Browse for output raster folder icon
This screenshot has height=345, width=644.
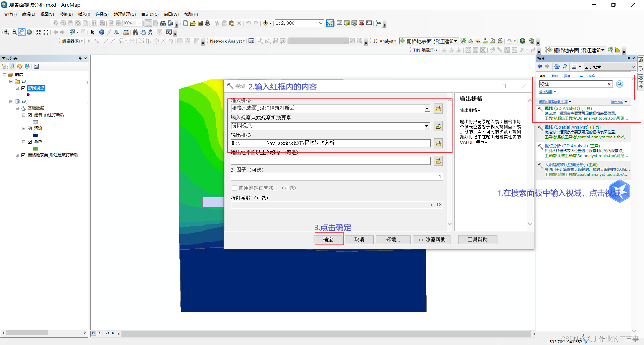tap(438, 144)
